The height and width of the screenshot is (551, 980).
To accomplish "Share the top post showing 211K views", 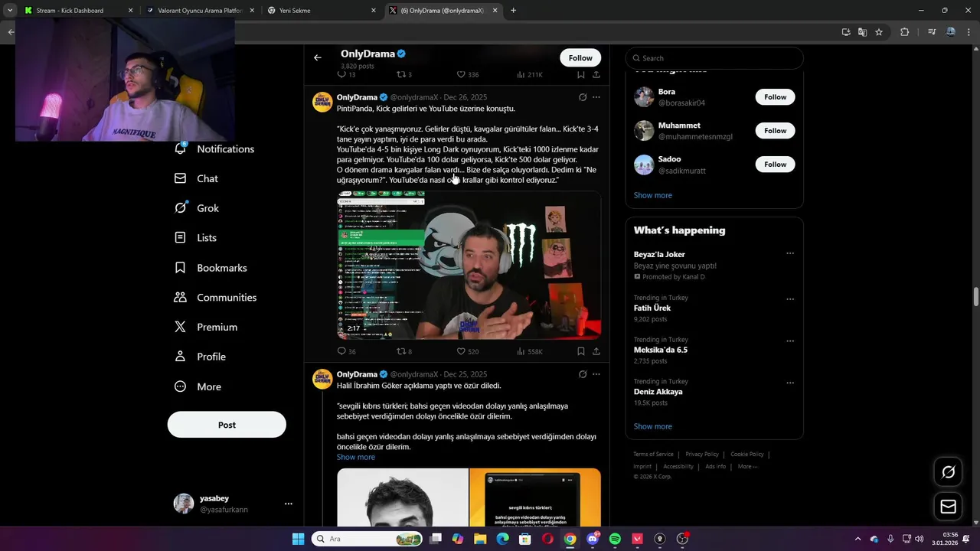I will coord(596,74).
